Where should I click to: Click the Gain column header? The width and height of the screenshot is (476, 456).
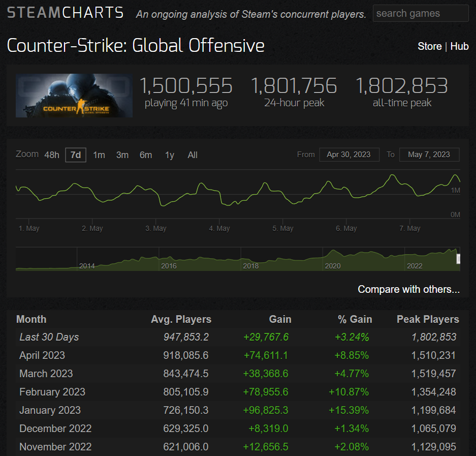coord(280,319)
